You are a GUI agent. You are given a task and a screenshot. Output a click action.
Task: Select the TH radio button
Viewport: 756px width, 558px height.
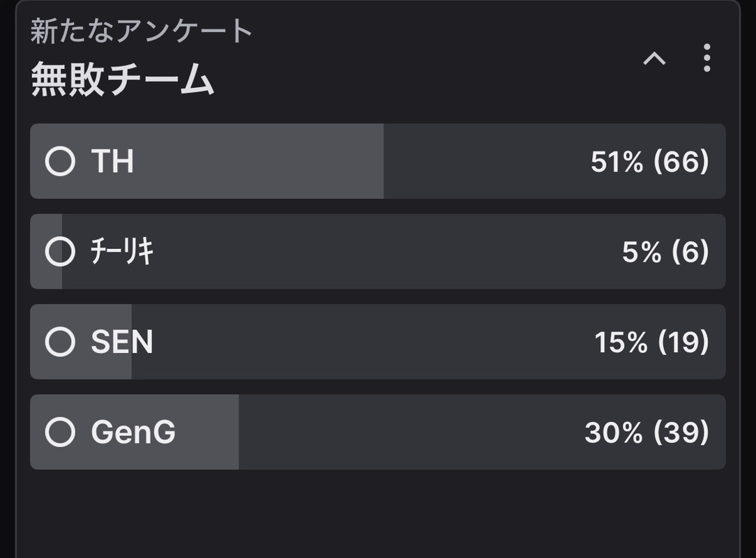[x=60, y=161]
